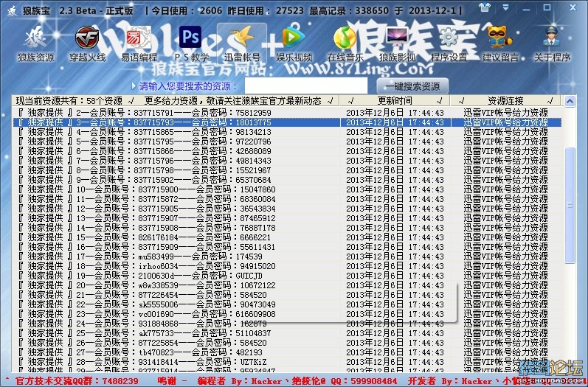Open the 狼族影视 movies section
588x387 pixels.
click(397, 44)
